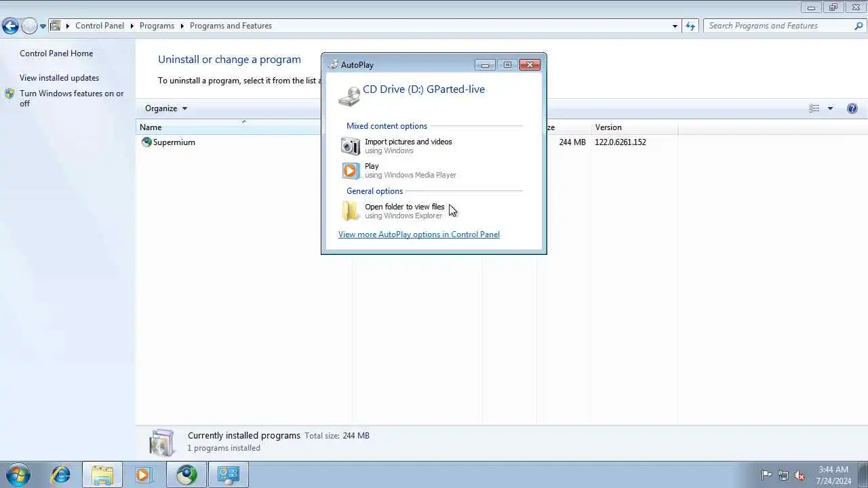Click the Supermium program icon in list
Viewport: 868px width, 488px height.
pos(146,142)
